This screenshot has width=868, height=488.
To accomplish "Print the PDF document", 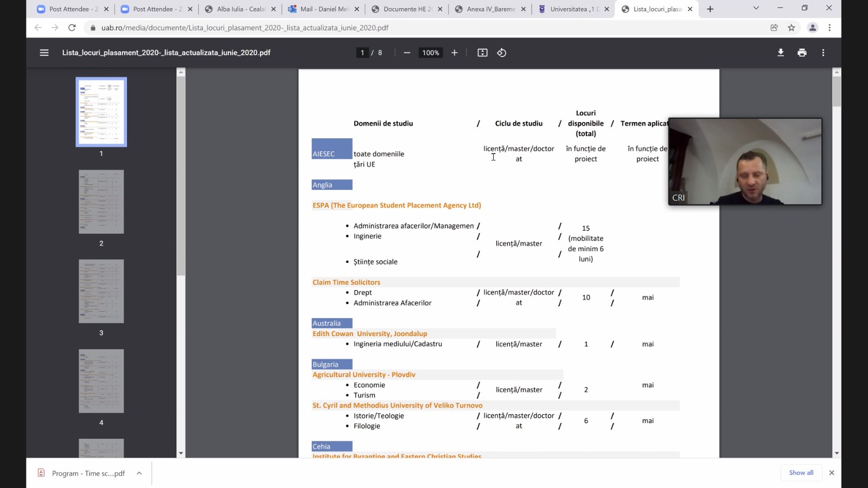I will [x=802, y=53].
